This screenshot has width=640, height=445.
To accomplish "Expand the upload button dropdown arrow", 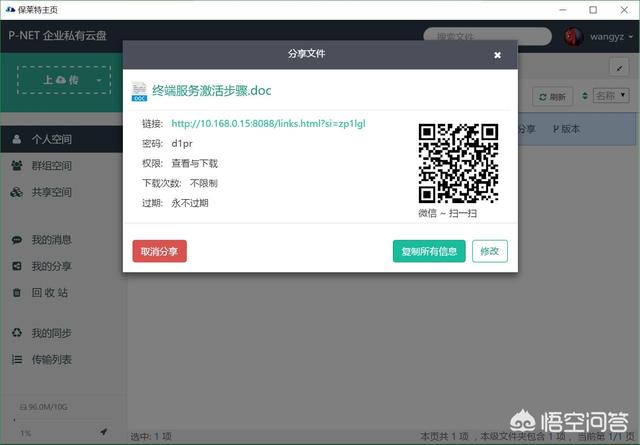I will (98, 80).
